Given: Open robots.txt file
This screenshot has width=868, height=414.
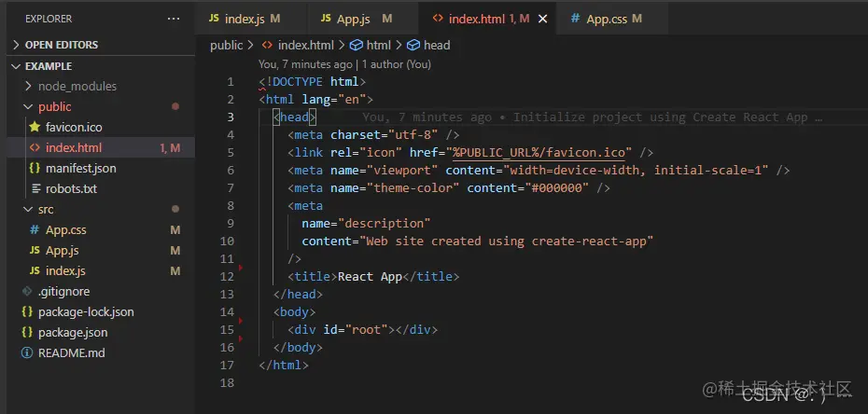Looking at the screenshot, I should tap(71, 188).
